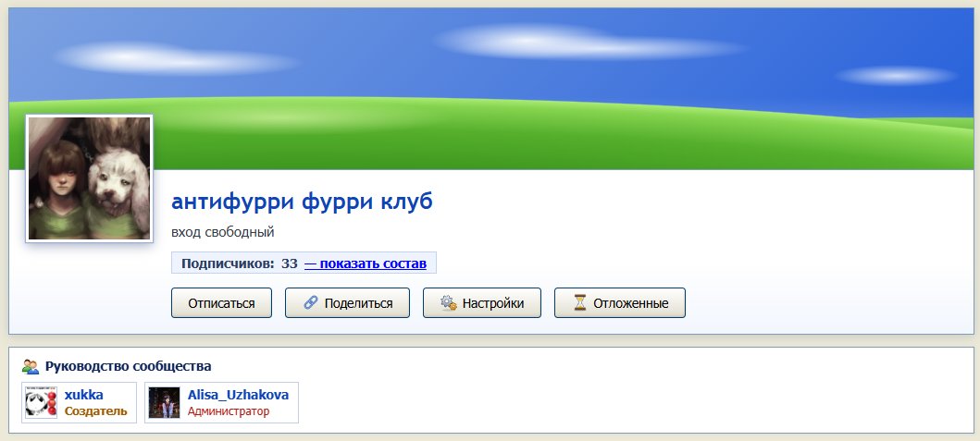Click the chain link icon on Поделиться

(311, 303)
